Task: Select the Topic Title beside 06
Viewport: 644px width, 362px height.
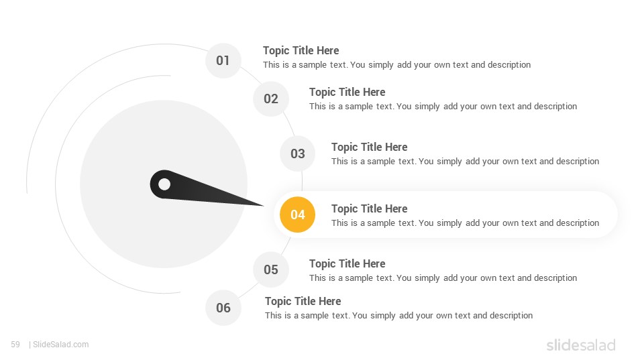Action: click(303, 301)
